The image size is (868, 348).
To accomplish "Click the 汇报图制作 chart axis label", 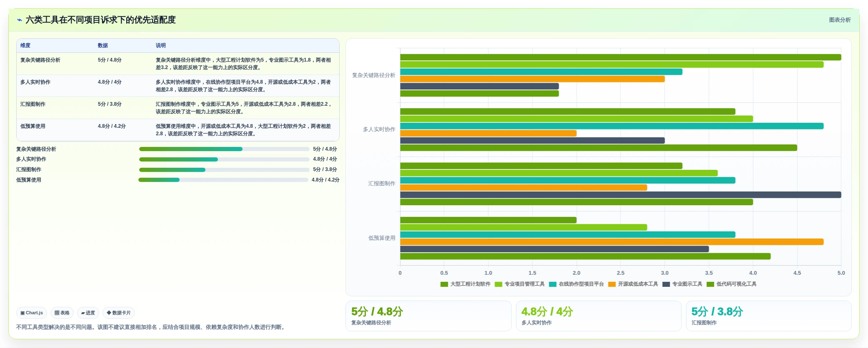I will [x=382, y=184].
